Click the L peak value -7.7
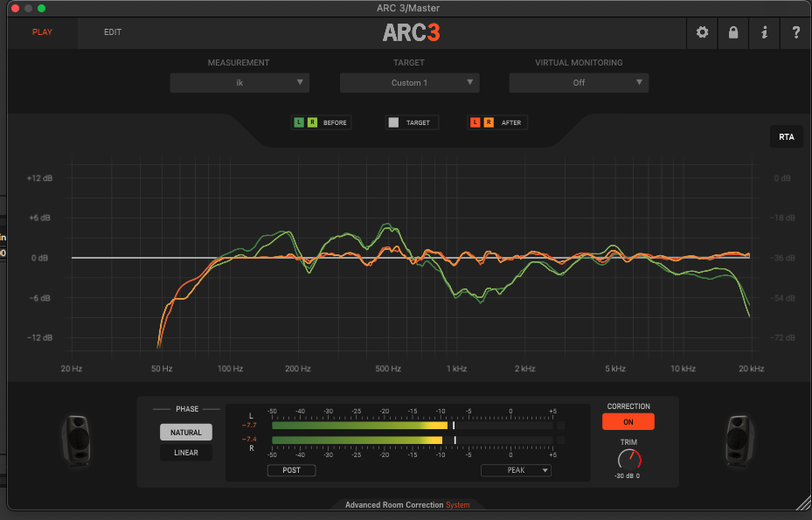This screenshot has width=812, height=520. [249, 426]
